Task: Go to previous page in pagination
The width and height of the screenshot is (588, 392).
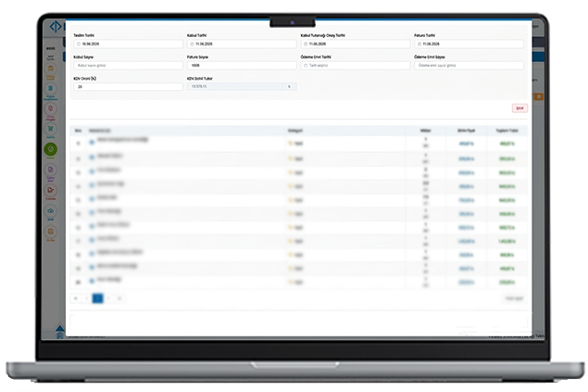Action: (x=87, y=298)
